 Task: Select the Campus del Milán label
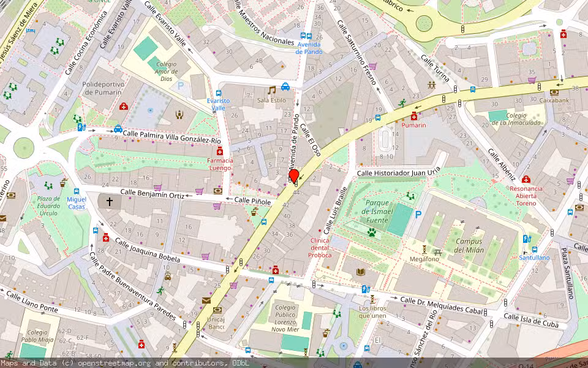tap(469, 245)
